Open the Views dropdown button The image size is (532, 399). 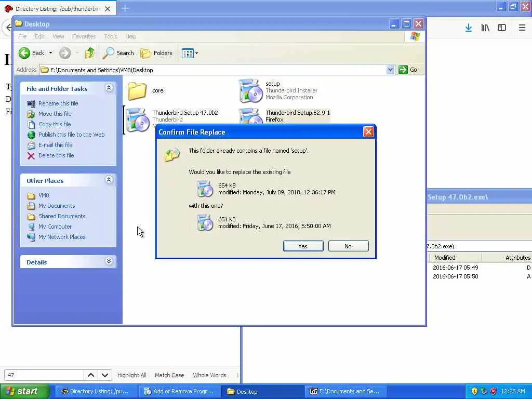[x=190, y=53]
